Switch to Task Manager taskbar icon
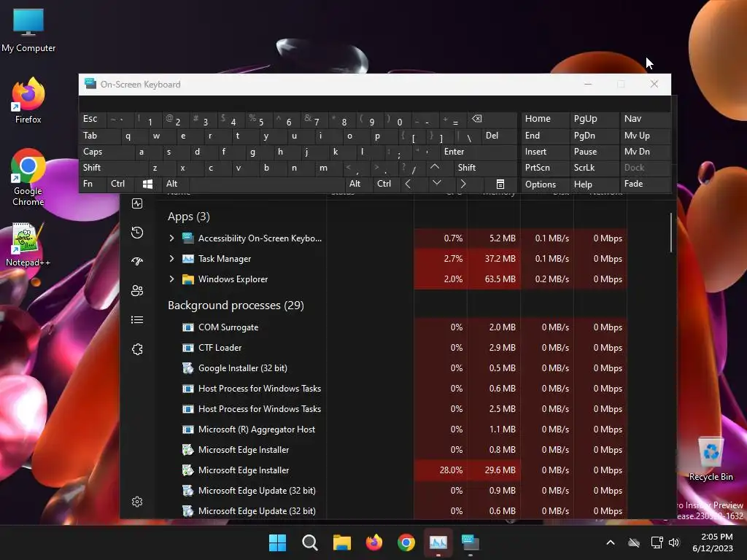Screen dimensions: 747x560 click(x=438, y=542)
